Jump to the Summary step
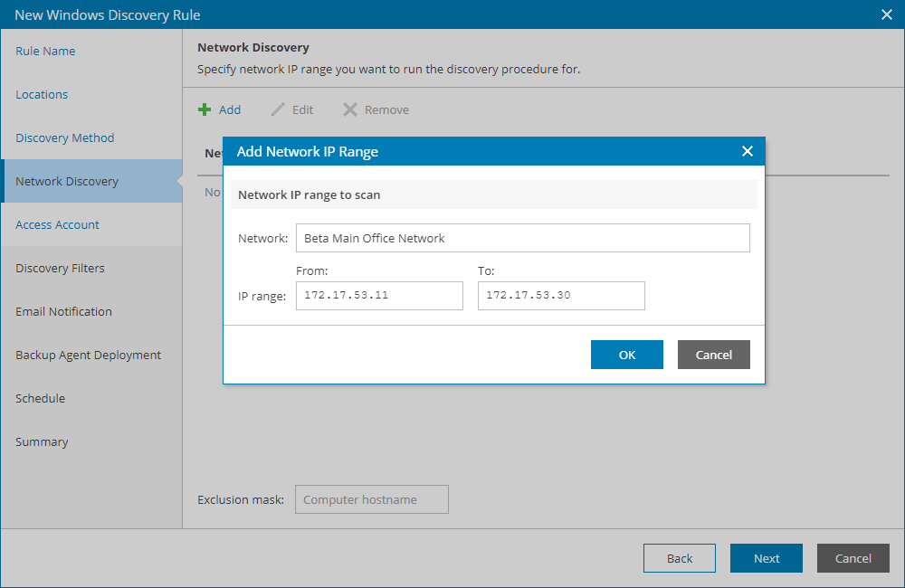The image size is (905, 588). click(x=42, y=442)
